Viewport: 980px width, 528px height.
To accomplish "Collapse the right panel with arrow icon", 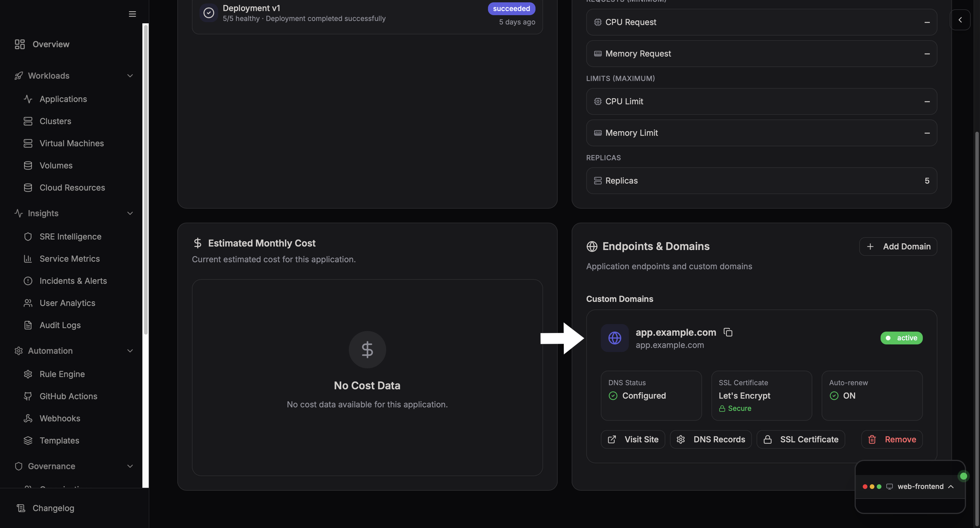I will click(960, 20).
